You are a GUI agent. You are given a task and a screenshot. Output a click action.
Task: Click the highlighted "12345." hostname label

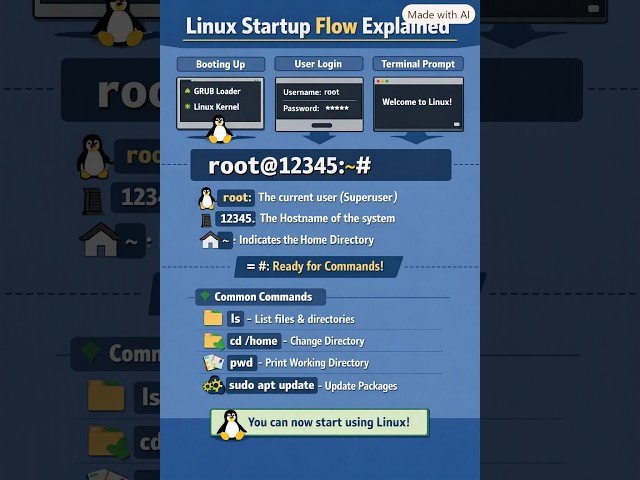click(x=237, y=218)
